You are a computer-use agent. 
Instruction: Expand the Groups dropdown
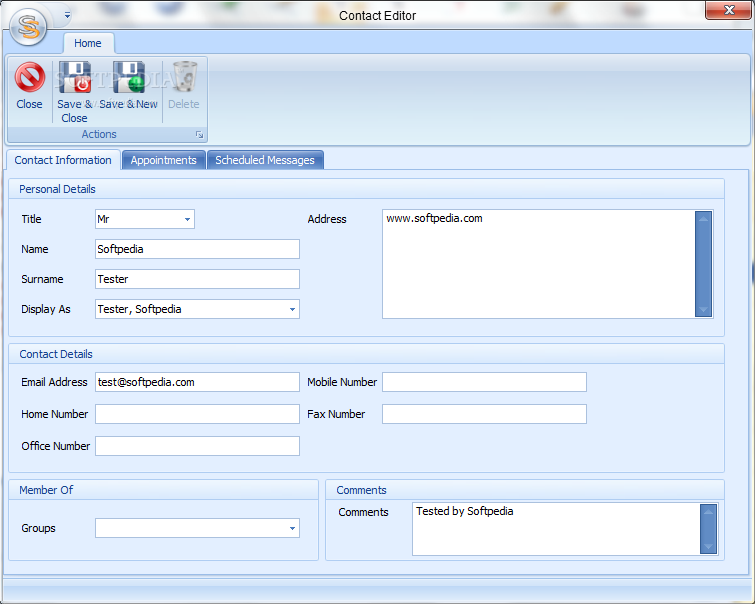(x=292, y=528)
